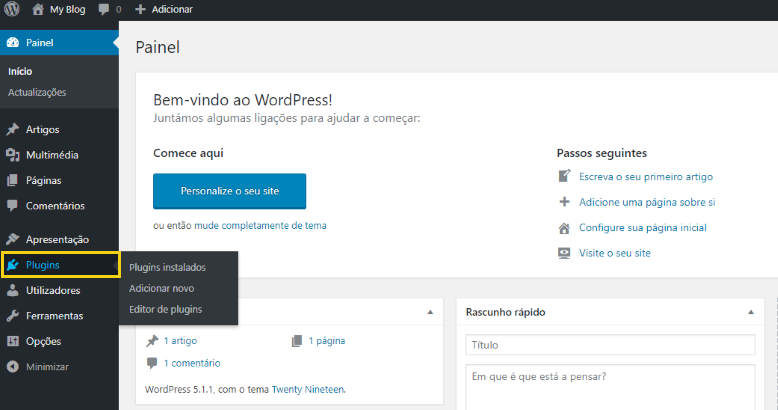Open the Apresentação menu item
The height and width of the screenshot is (410, 778).
(60, 239)
